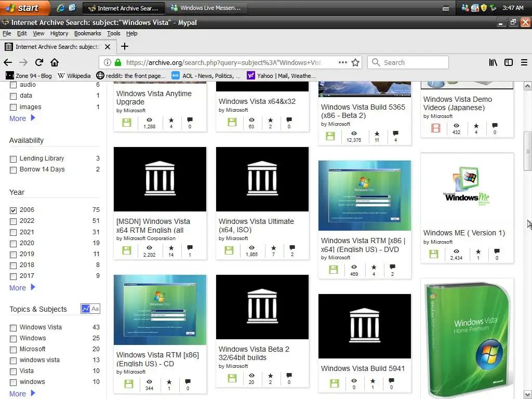The height and width of the screenshot is (399, 532).
Task: Go to the home page icon
Action: (54, 62)
